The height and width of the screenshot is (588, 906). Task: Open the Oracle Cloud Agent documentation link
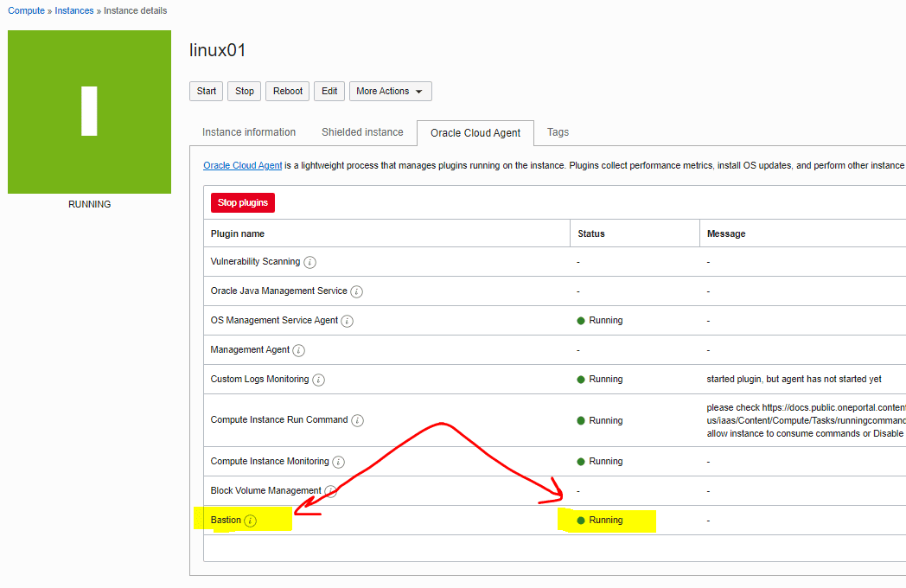[243, 165]
